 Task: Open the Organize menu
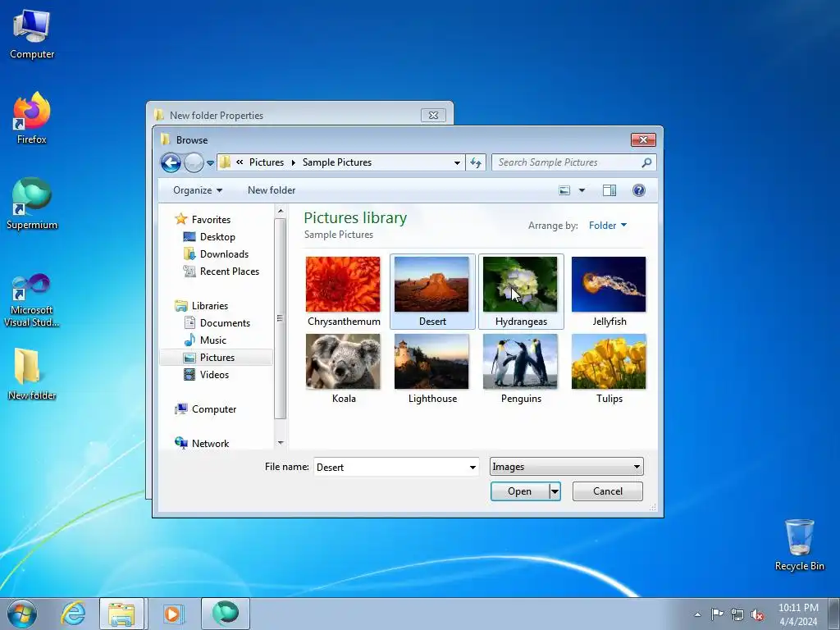(x=198, y=190)
